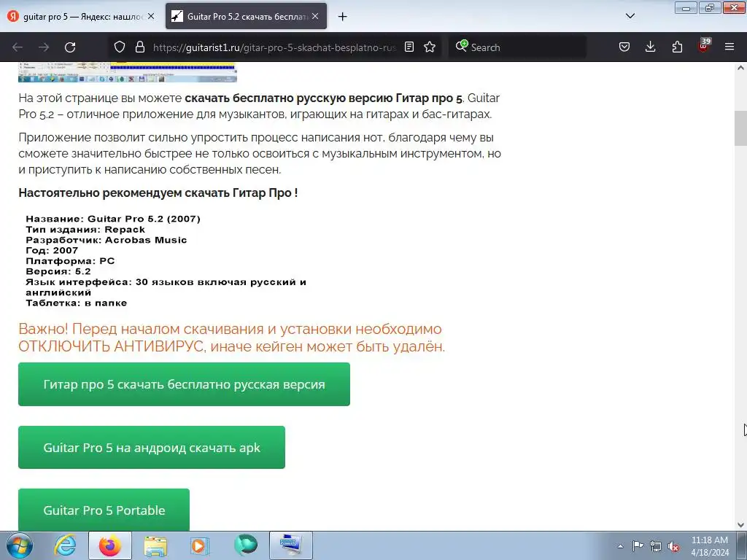This screenshot has height=560, width=747.
Task: Open the tracking protection shield icon
Action: pos(120,47)
